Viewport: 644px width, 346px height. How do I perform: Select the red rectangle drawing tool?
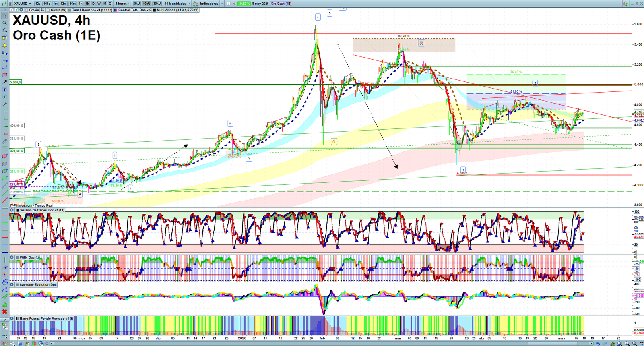click(x=4, y=75)
